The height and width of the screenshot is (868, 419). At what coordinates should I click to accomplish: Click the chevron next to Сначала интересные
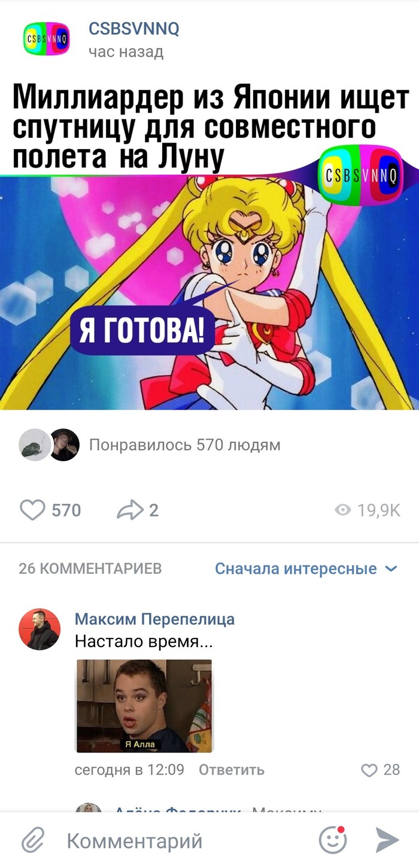(x=391, y=568)
